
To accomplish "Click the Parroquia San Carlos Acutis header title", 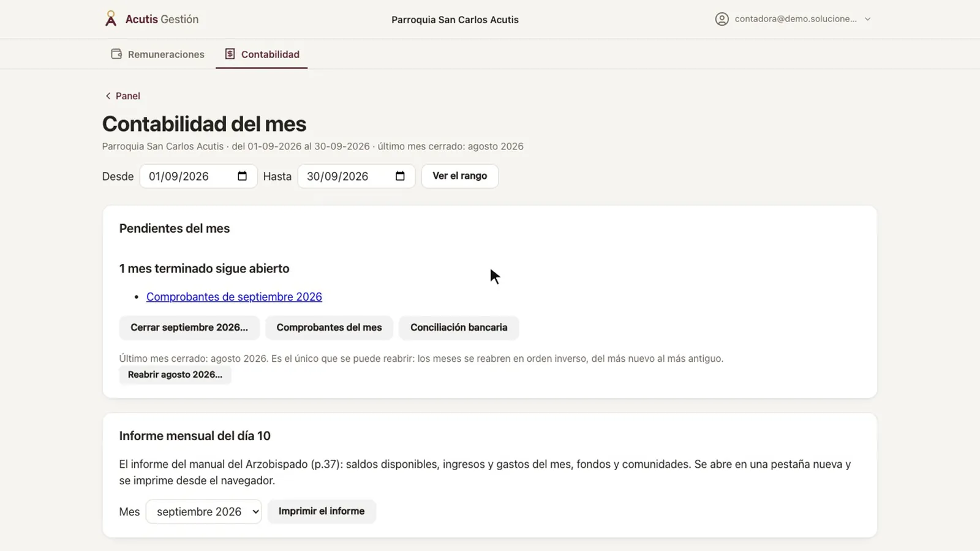I will tap(455, 20).
